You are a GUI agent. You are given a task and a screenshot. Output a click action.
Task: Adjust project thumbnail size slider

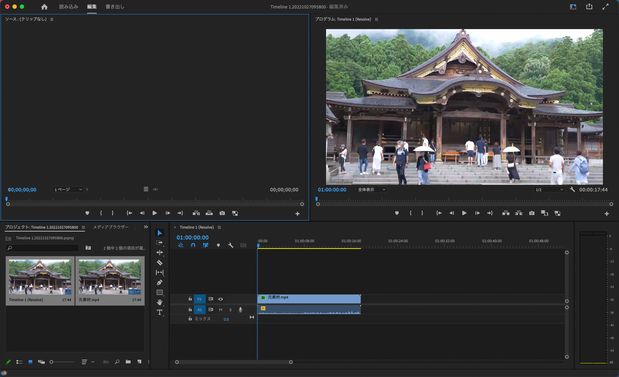click(x=62, y=362)
